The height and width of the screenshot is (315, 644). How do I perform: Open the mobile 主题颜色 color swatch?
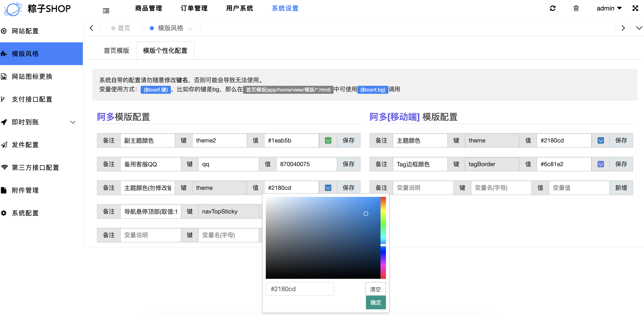pos(601,140)
